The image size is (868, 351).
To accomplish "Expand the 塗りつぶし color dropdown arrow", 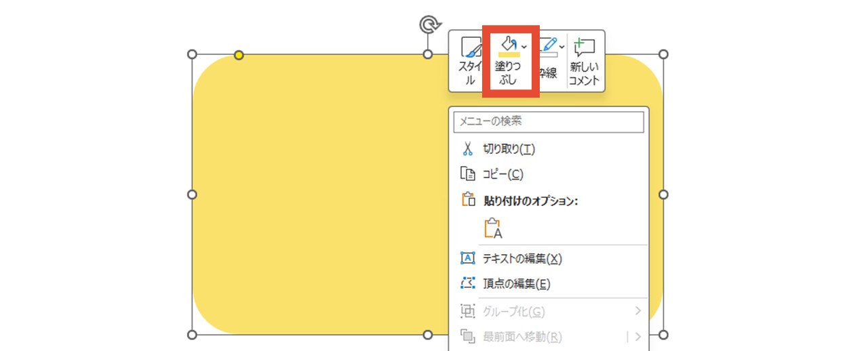I will point(524,47).
